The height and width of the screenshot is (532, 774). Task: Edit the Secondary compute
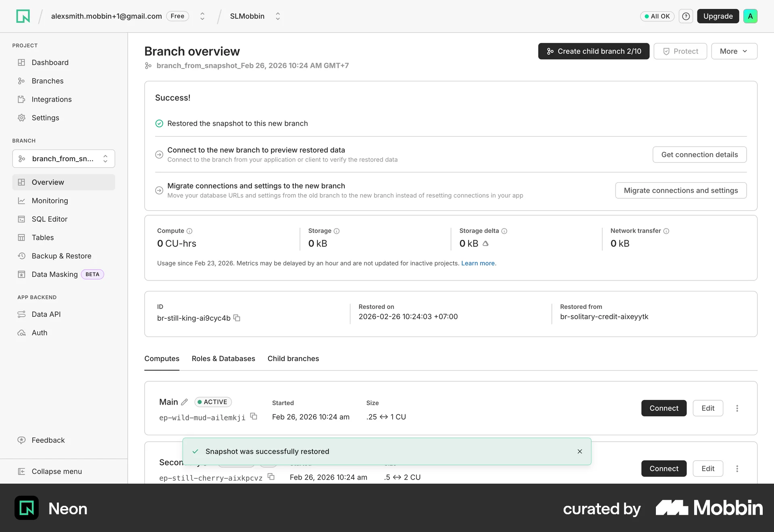pos(708,469)
